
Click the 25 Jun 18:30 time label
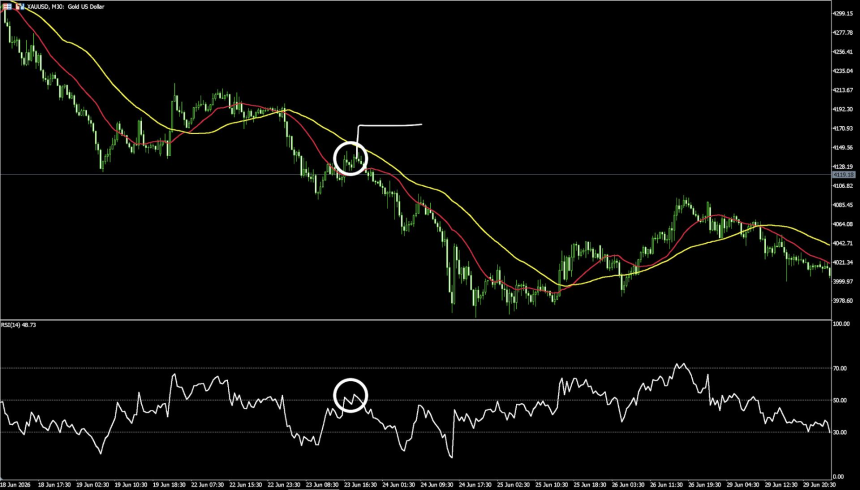(590, 485)
